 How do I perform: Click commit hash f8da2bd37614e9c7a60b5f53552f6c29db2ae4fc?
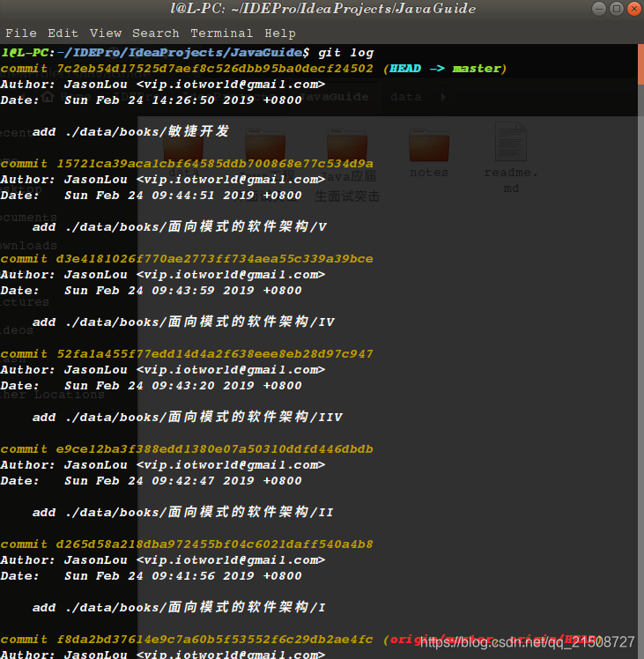215,640
